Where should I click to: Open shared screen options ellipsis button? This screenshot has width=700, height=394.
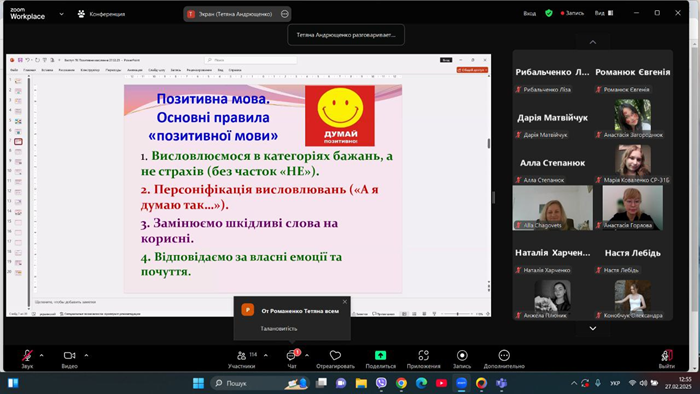click(x=284, y=14)
